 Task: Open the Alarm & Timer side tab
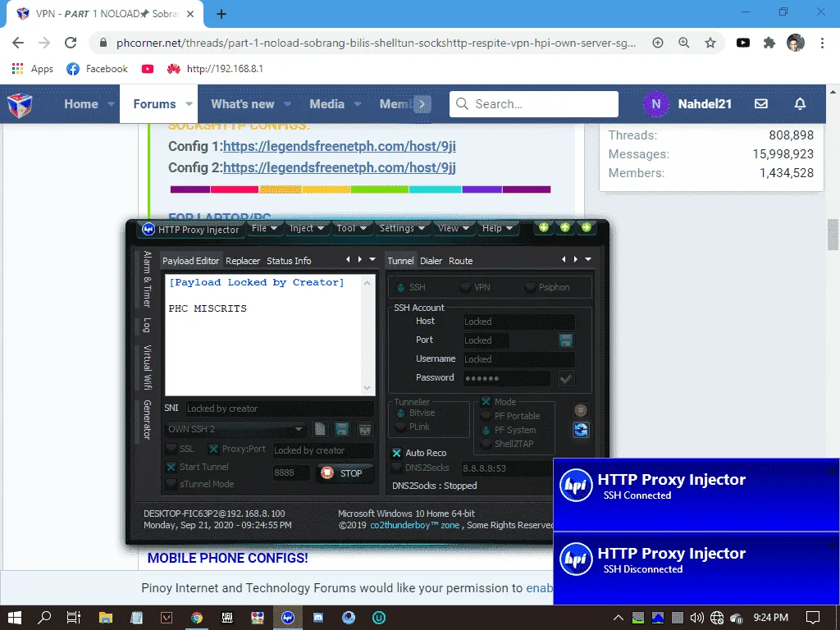click(148, 279)
